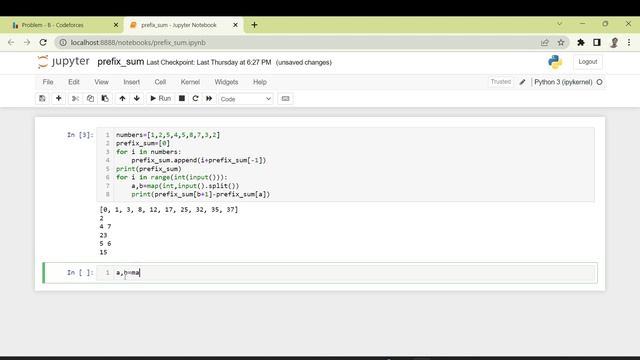Viewport: 640px width, 360px height.
Task: Open the browser extensions puzzle icon
Action: point(581,42)
